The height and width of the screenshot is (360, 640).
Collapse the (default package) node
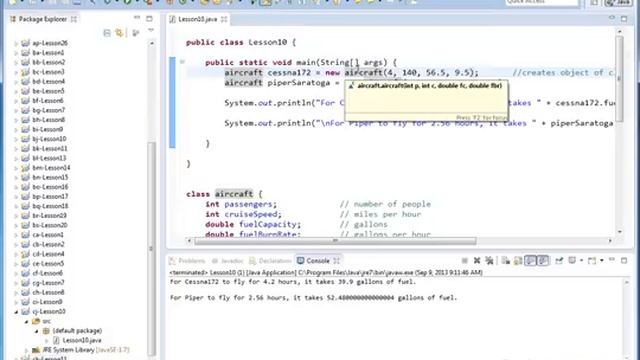[37, 331]
